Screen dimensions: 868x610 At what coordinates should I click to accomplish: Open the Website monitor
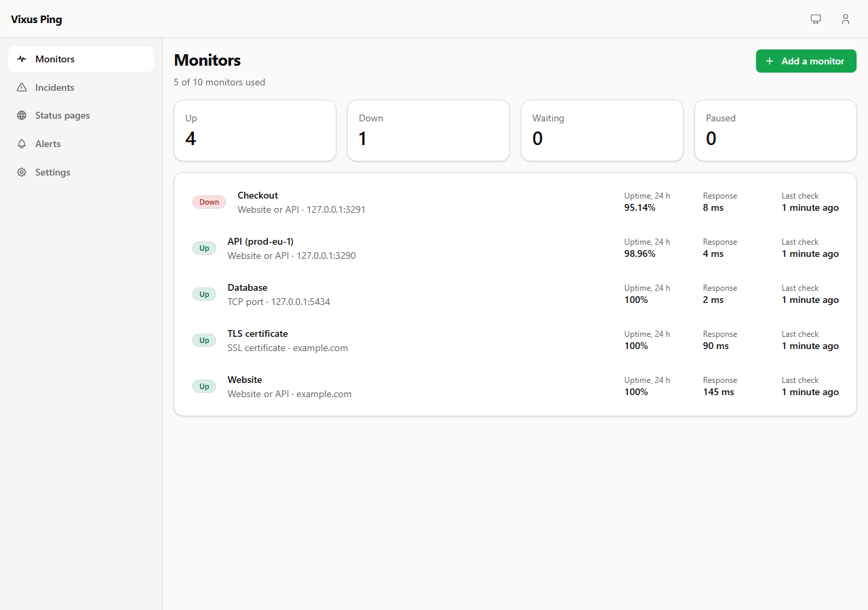515,386
